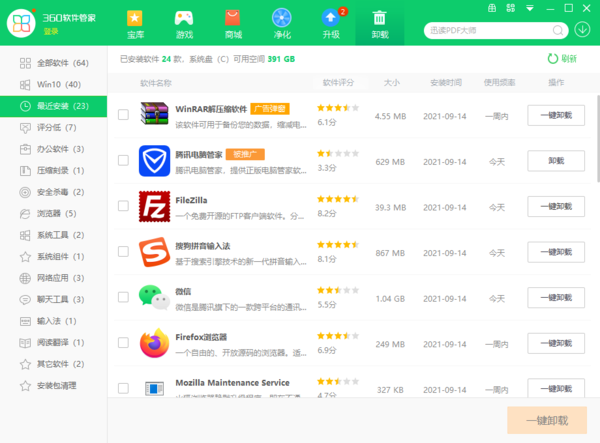
Task: Sort list by 大小 column header
Action: point(390,82)
